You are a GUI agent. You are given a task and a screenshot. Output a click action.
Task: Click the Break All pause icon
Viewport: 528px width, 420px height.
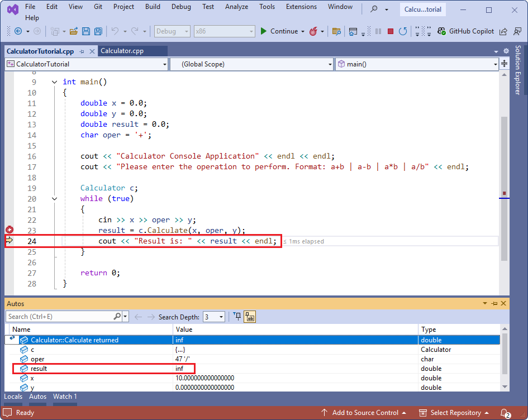378,31
